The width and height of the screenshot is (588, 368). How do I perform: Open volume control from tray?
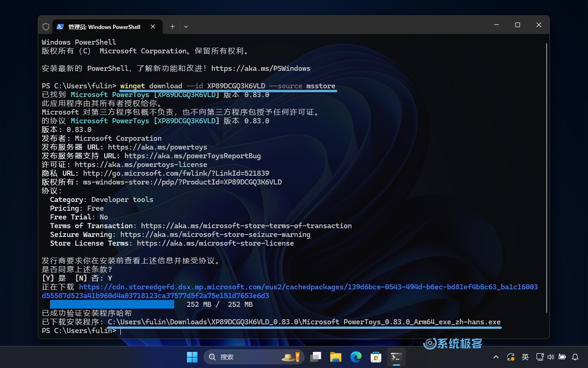coord(550,357)
